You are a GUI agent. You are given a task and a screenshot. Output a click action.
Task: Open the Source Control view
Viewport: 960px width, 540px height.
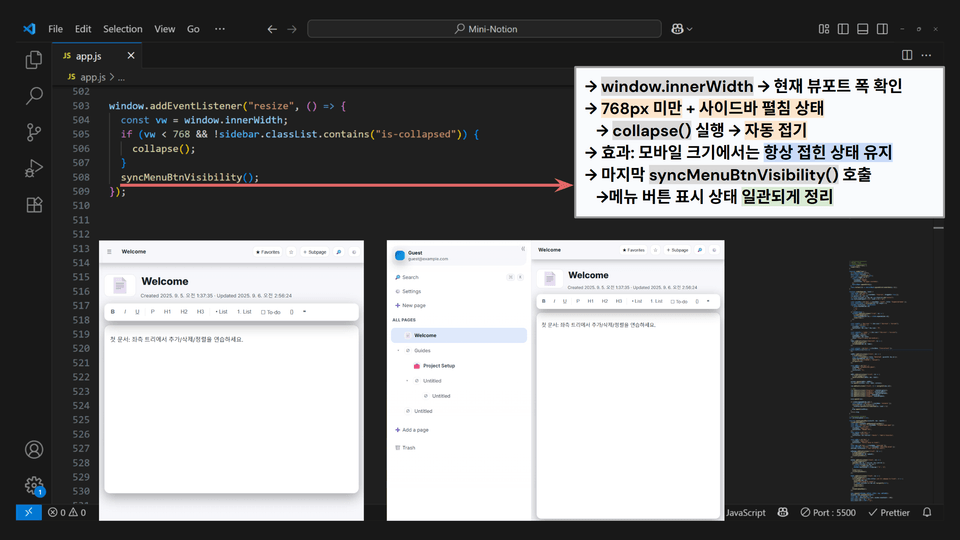point(34,132)
